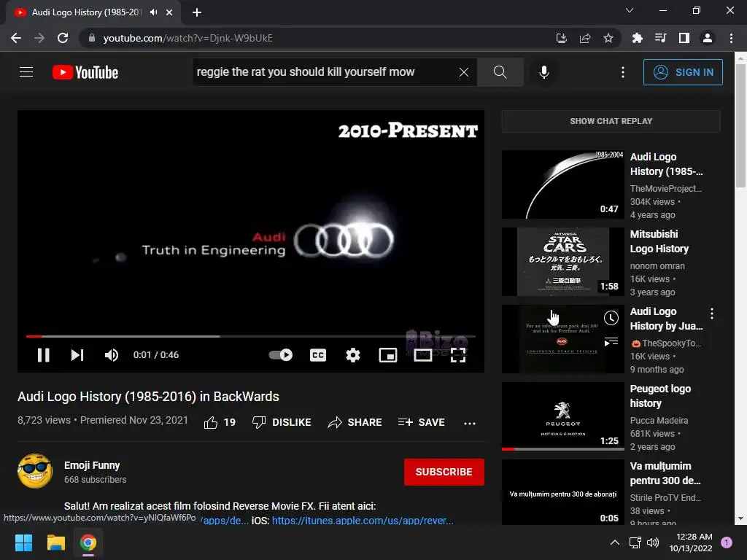Add Audi Logo History by Jua... to Watch later

click(x=611, y=318)
